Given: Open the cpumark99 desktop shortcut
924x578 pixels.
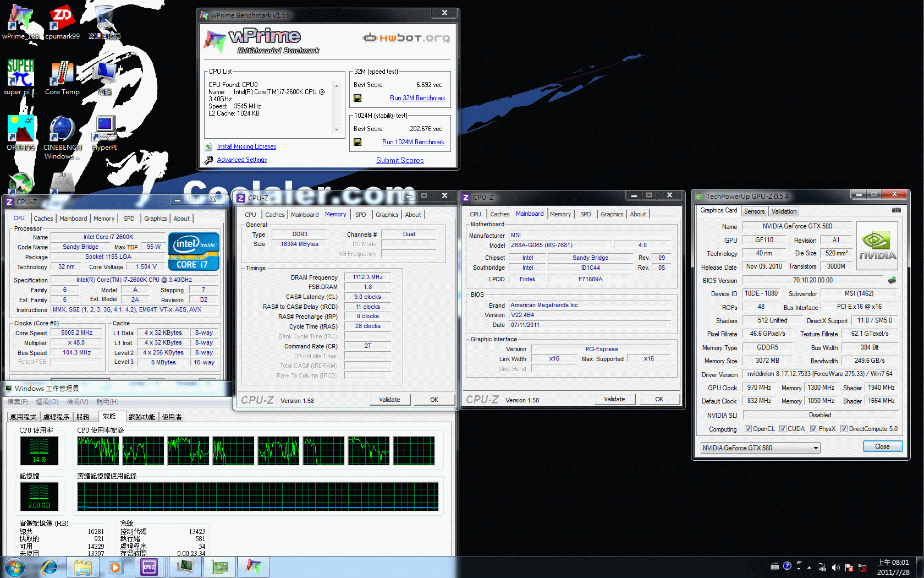Looking at the screenshot, I should pos(62,22).
